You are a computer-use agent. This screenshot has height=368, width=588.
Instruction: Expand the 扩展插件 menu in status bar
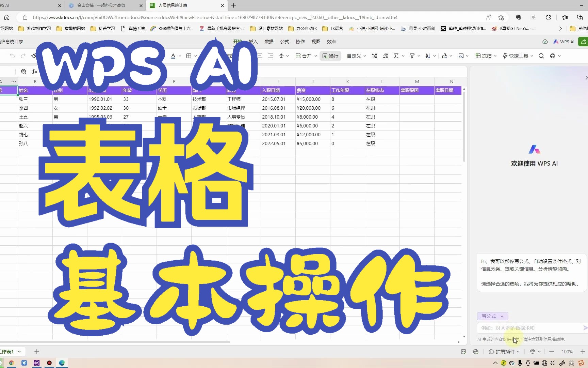pyautogui.click(x=504, y=352)
